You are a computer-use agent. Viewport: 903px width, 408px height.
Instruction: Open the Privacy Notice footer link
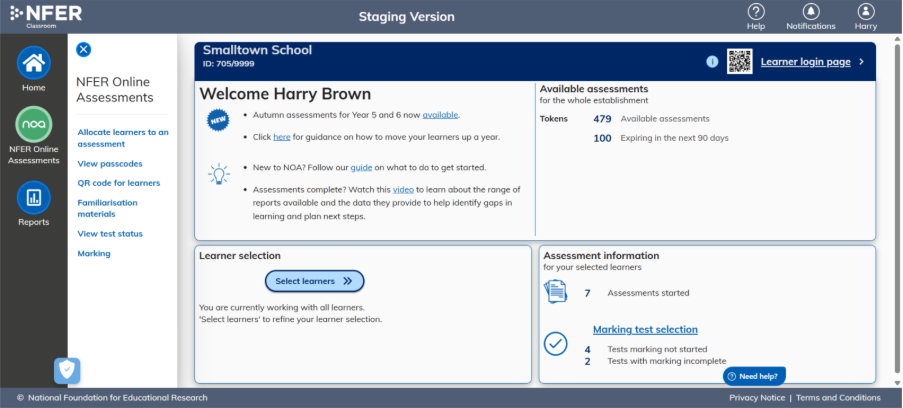tap(757, 398)
